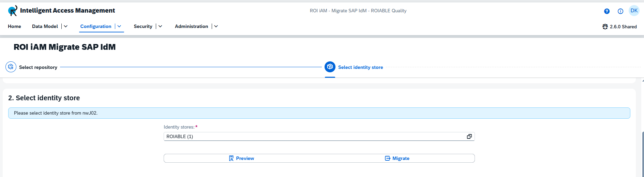Select the 'Select repository' wizard step label
The width and height of the screenshot is (644, 177).
click(38, 67)
